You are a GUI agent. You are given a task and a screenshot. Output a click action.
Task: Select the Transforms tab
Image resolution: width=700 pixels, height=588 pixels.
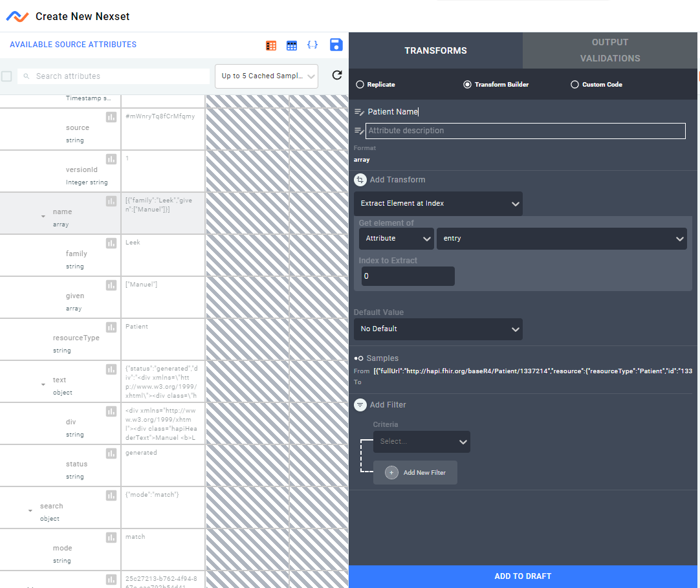coord(435,50)
